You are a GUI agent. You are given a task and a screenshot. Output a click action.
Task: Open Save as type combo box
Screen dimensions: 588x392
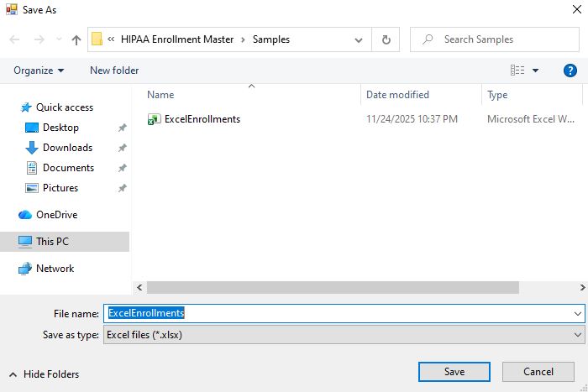(344, 335)
